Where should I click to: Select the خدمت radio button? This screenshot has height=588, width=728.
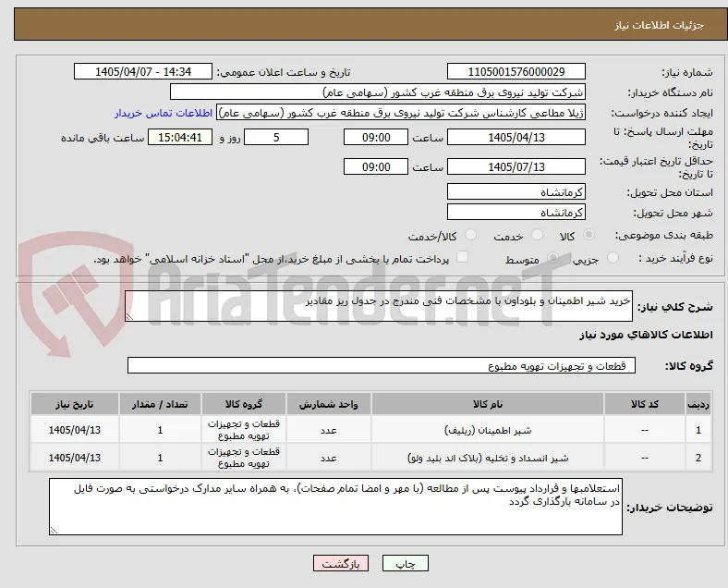(537, 235)
